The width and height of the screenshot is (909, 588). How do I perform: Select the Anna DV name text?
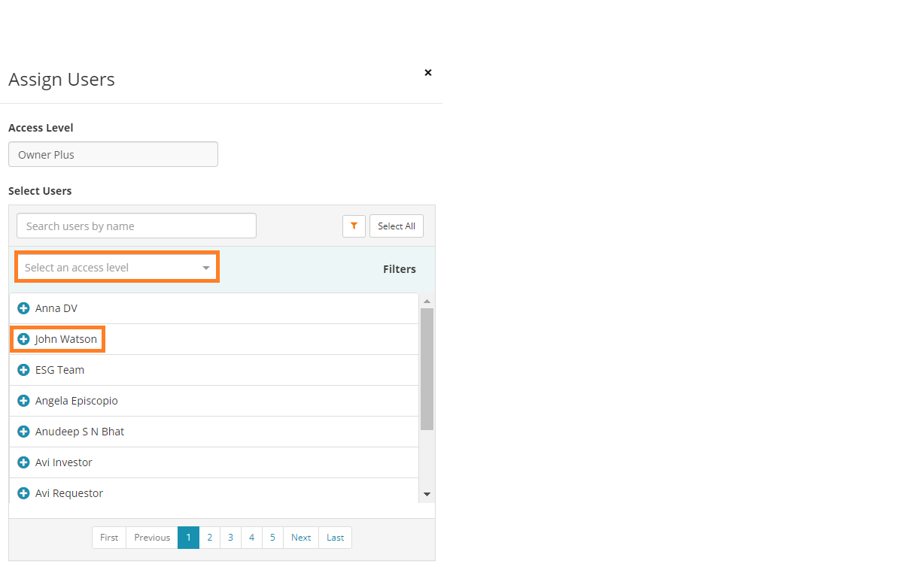(x=56, y=308)
